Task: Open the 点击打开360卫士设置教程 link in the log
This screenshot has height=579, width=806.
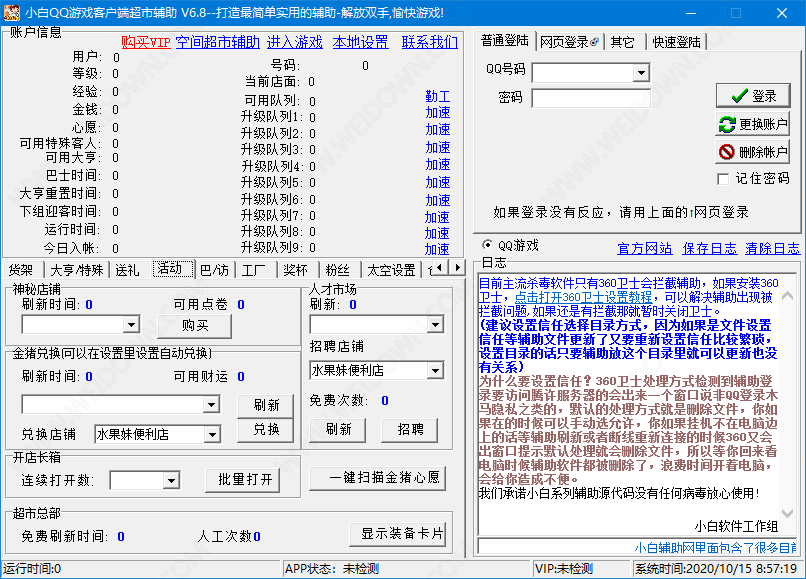Action: 583,297
